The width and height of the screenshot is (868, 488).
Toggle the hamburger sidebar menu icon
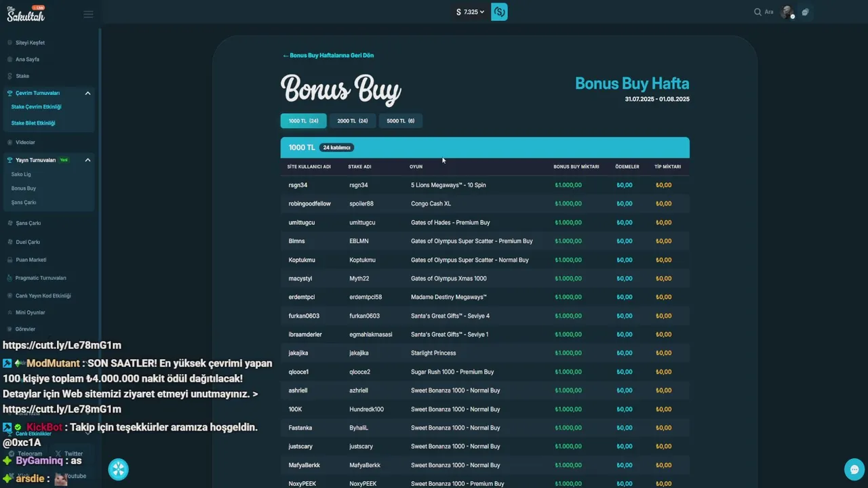88,14
